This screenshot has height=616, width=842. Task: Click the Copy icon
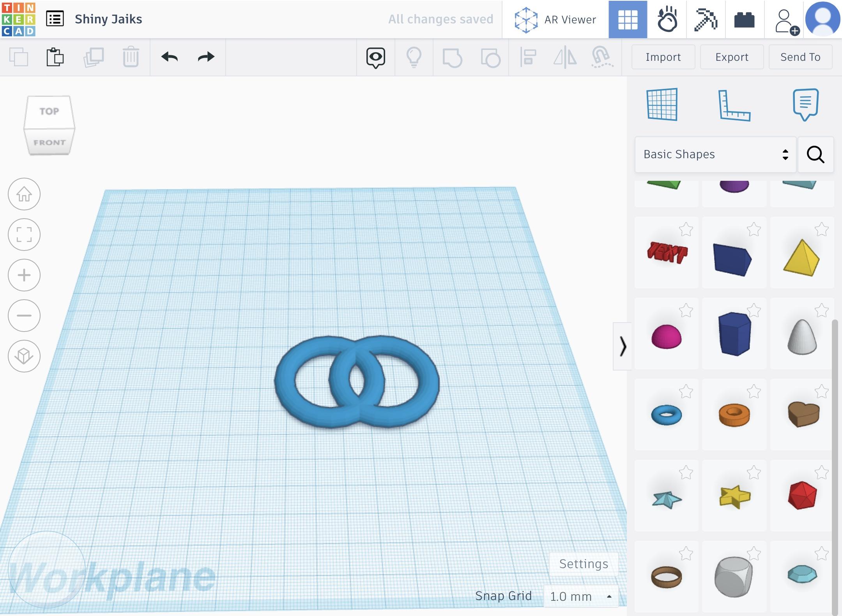(x=19, y=57)
